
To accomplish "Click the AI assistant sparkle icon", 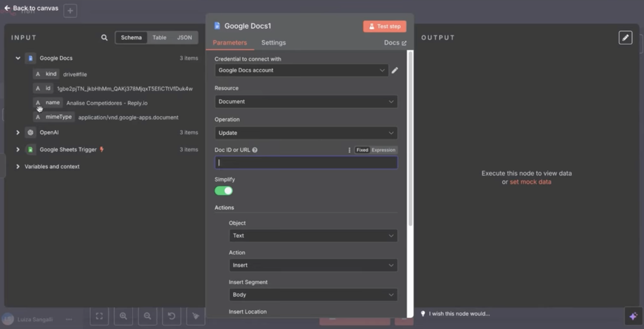I will coord(634,316).
